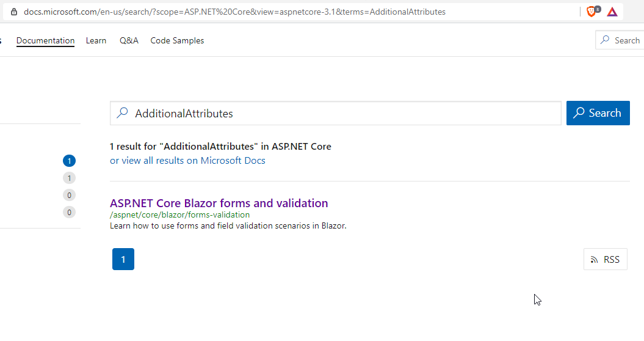
Task: Click the RSS button
Action: [x=605, y=259]
